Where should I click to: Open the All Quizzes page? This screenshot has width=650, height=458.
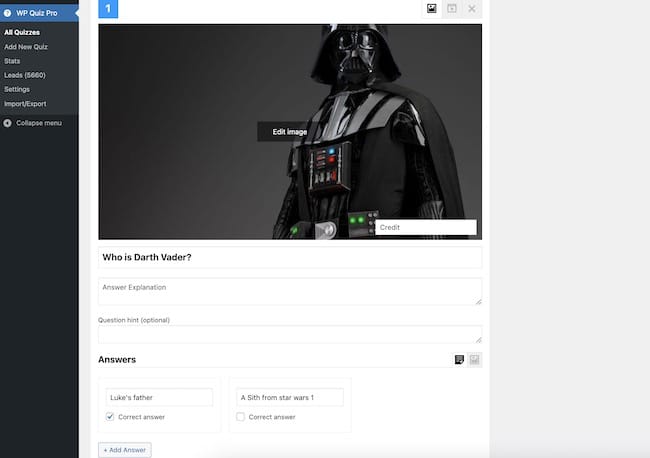click(22, 32)
